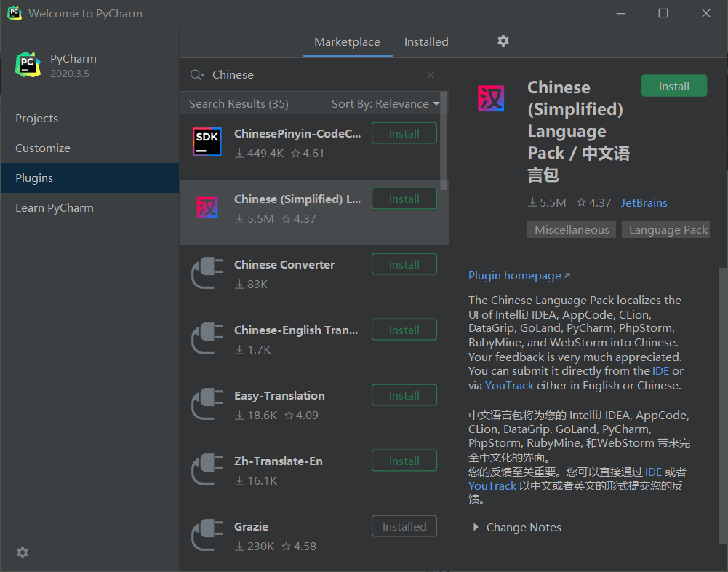Clear the Chinese search text
Viewport: 728px width, 572px height.
click(x=431, y=75)
